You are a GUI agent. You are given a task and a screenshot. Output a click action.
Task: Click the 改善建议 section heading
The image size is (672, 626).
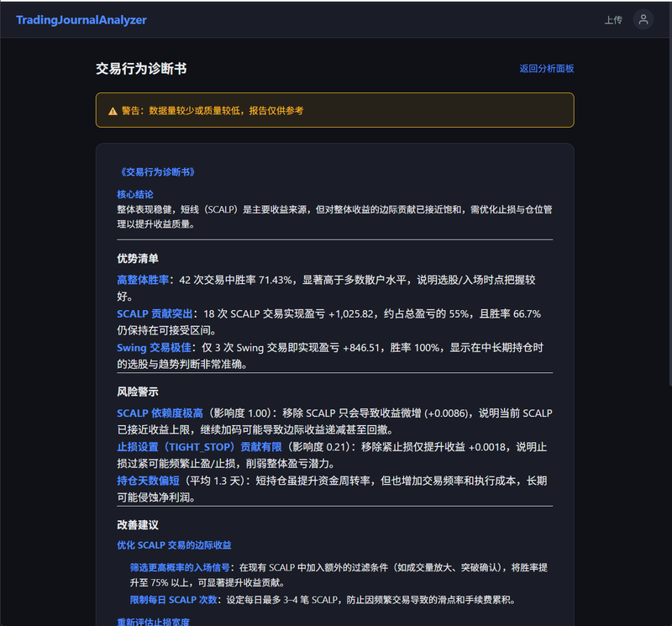[x=138, y=525]
